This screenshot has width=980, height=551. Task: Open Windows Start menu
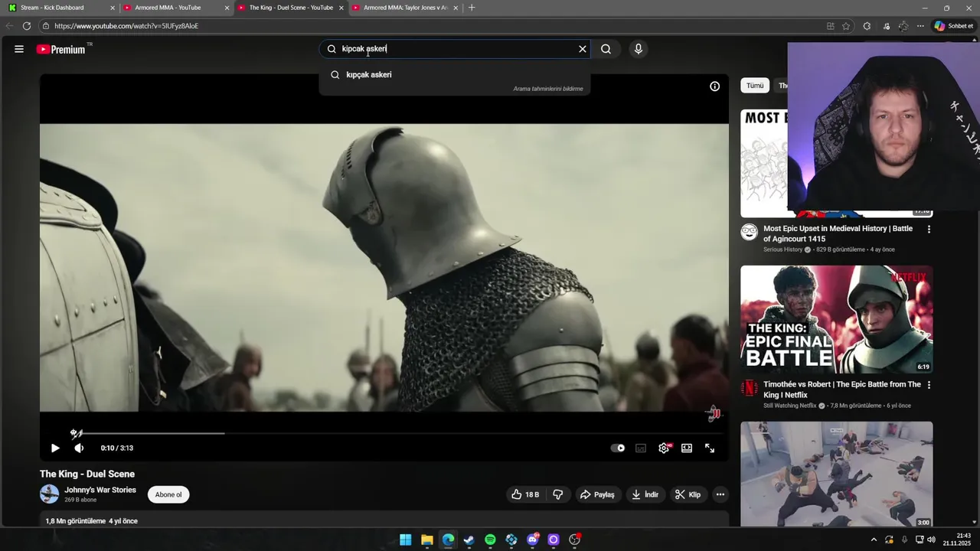pos(406,540)
